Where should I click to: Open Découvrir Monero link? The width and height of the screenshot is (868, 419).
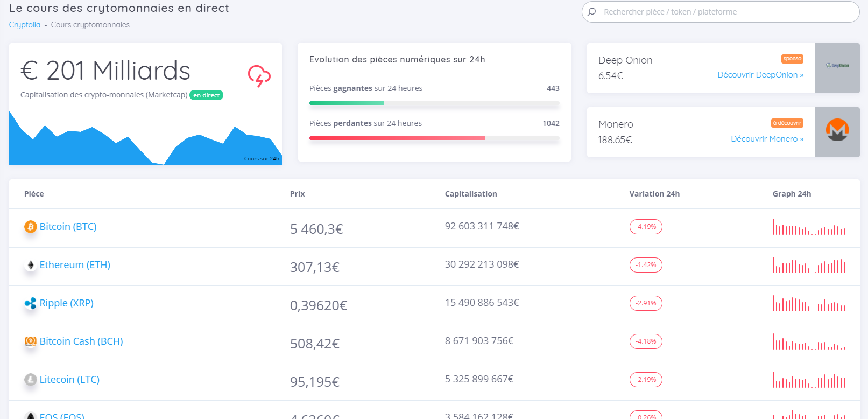click(767, 139)
